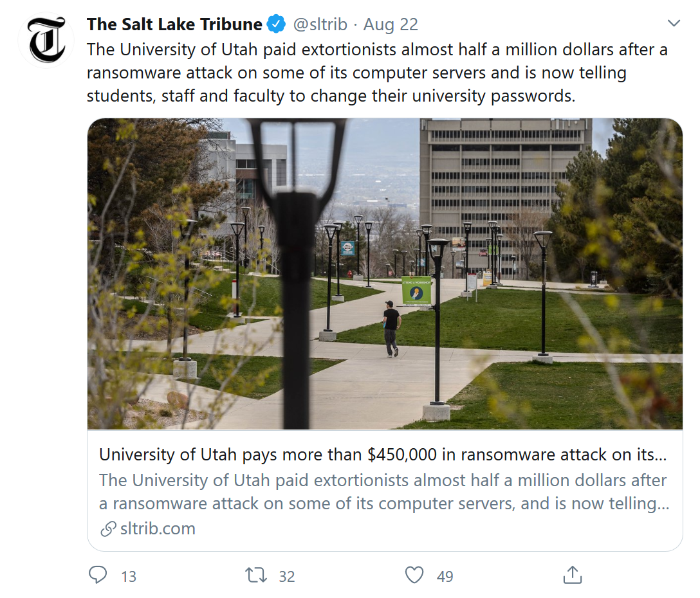Open the reply speech bubble icon
The width and height of the screenshot is (700, 598).
coord(97,575)
